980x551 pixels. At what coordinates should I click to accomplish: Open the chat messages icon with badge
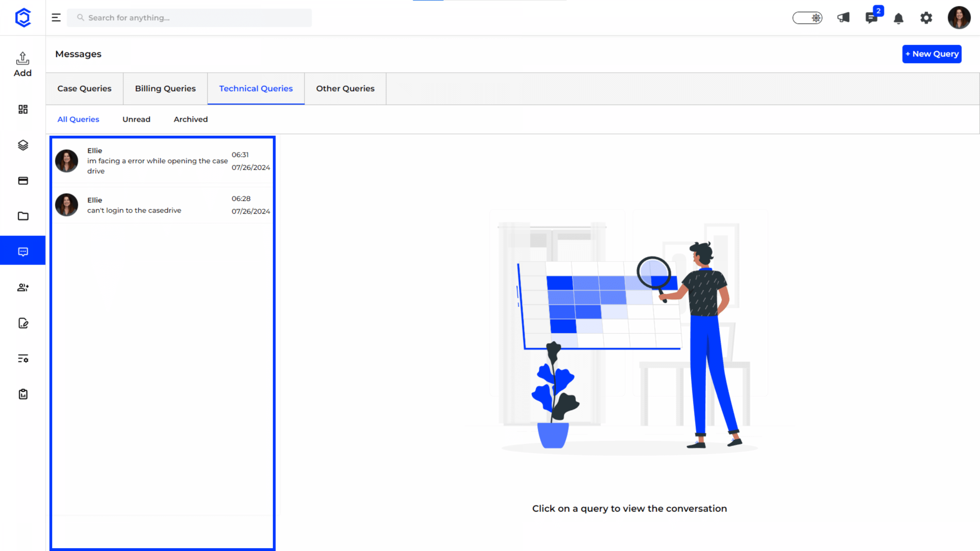[871, 17]
